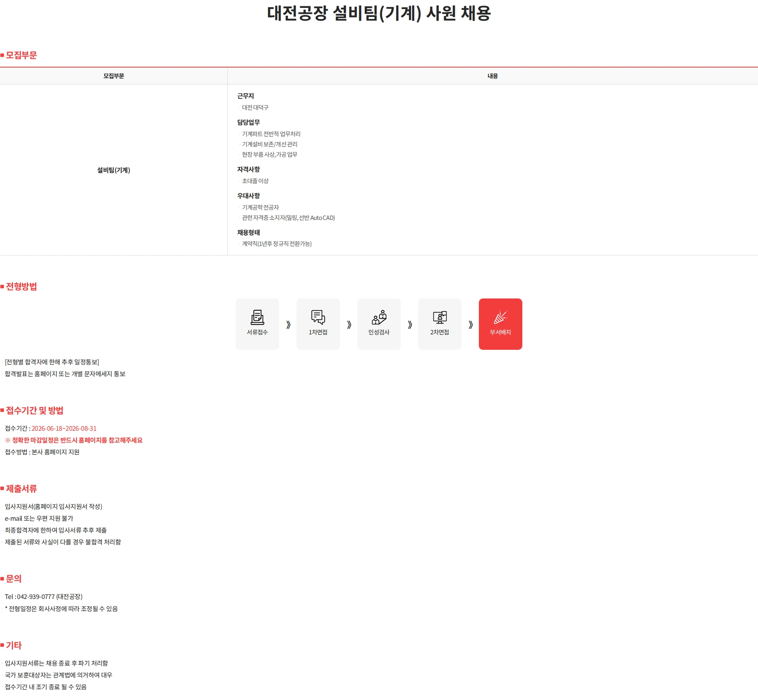Click the 관련 자격증 소지자 line

(289, 218)
